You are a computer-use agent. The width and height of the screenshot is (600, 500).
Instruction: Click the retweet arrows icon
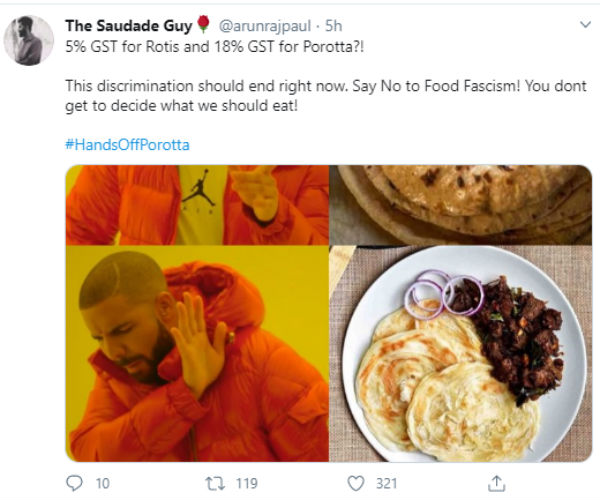tap(212, 483)
